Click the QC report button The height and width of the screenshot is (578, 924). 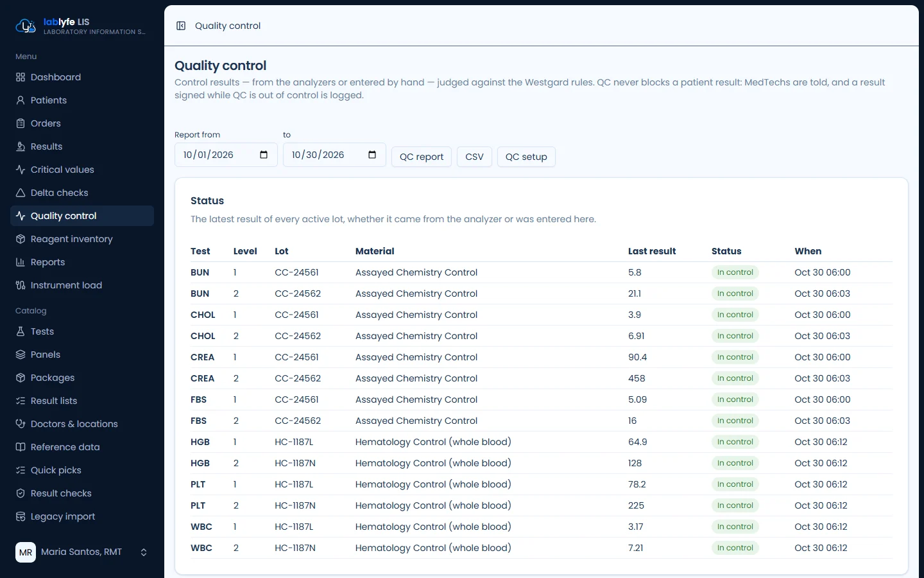(x=422, y=157)
